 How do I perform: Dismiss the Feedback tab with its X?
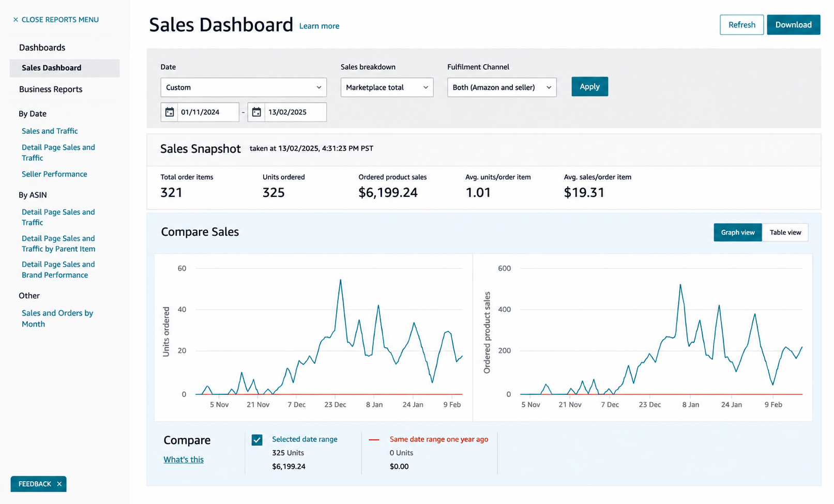[x=59, y=484]
